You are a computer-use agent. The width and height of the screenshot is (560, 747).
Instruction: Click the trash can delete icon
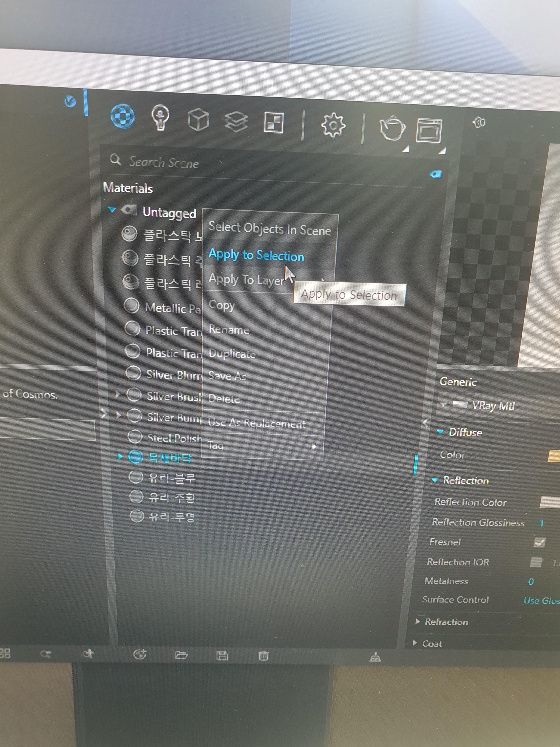(x=263, y=656)
